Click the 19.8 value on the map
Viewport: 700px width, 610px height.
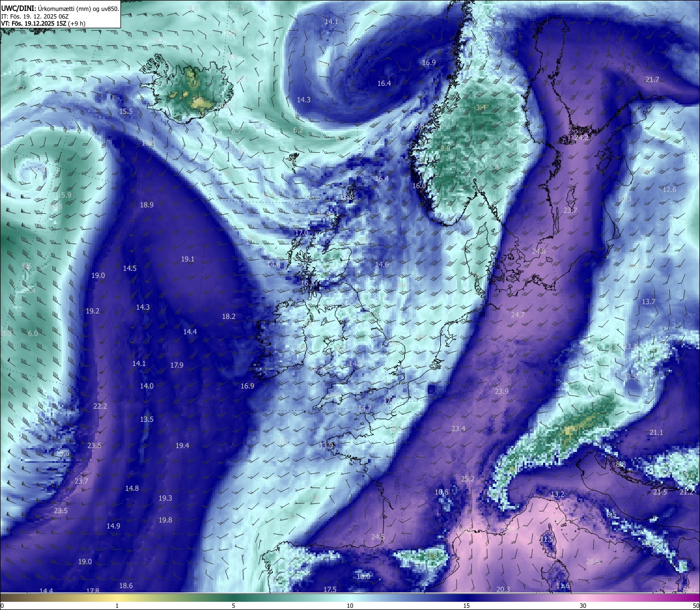click(x=165, y=520)
